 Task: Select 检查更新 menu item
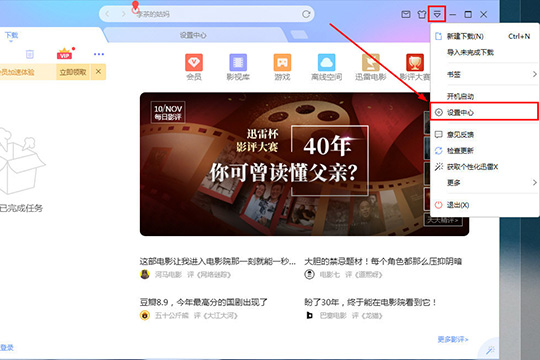point(484,151)
